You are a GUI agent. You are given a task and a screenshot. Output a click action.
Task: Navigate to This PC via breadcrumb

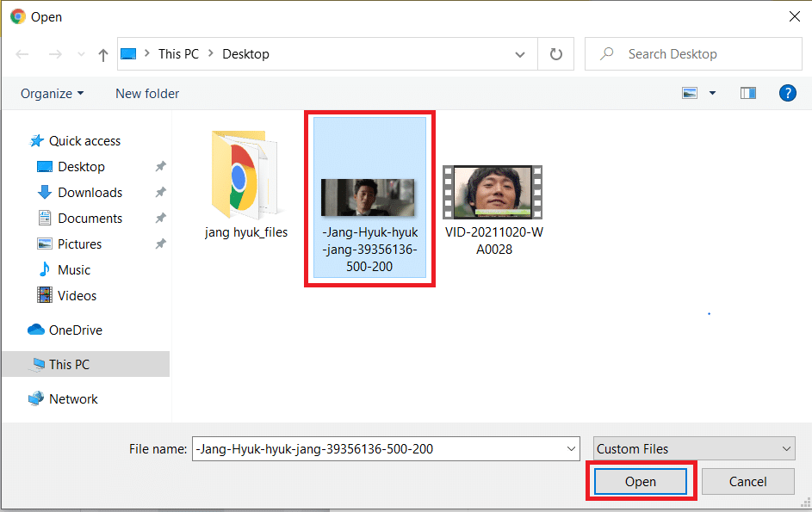tap(178, 53)
